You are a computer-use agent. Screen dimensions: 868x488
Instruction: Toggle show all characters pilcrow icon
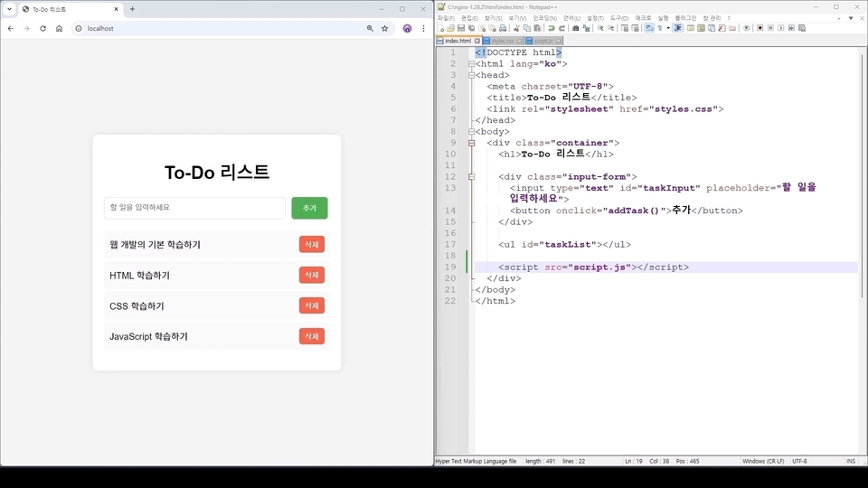tap(660, 28)
